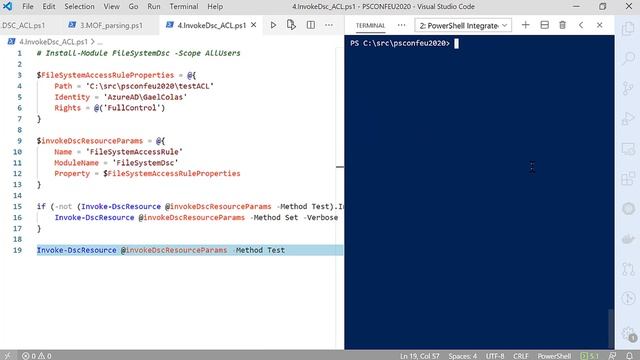
Task: Open terminal selector dropdown PowerShell Integrated
Action: [463, 25]
